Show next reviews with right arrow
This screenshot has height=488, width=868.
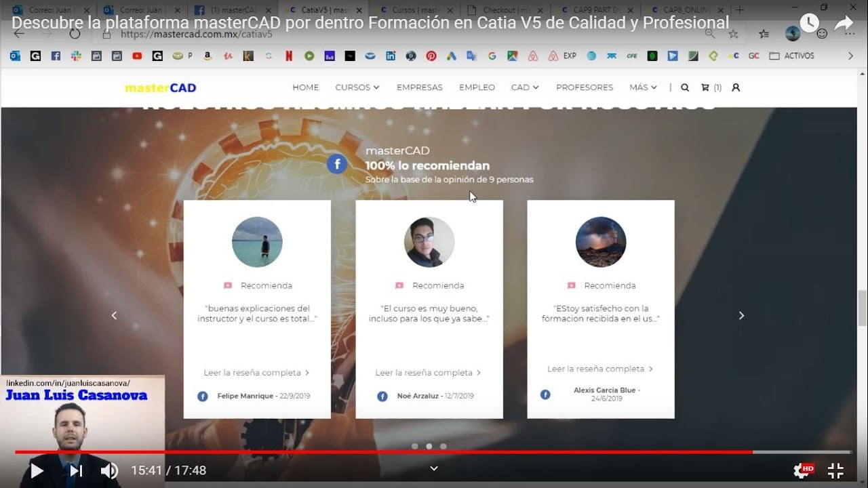pos(741,315)
